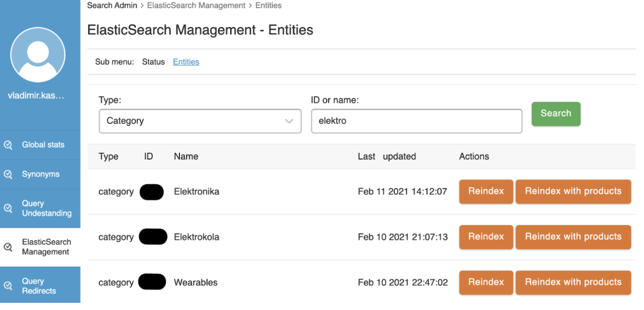644x310 pixels.
Task: Reindex the Elektrokola category
Action: pos(486,237)
